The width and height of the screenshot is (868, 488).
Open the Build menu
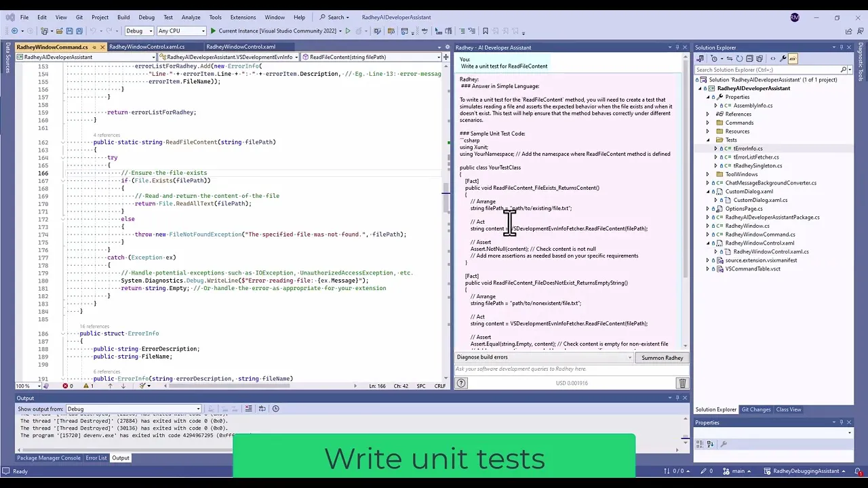click(123, 17)
